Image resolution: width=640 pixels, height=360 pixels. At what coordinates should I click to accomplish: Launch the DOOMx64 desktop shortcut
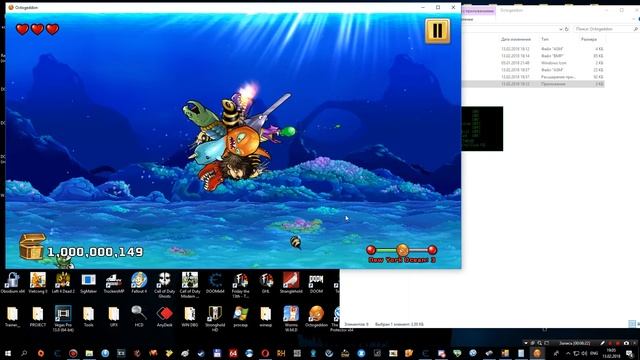(215, 283)
